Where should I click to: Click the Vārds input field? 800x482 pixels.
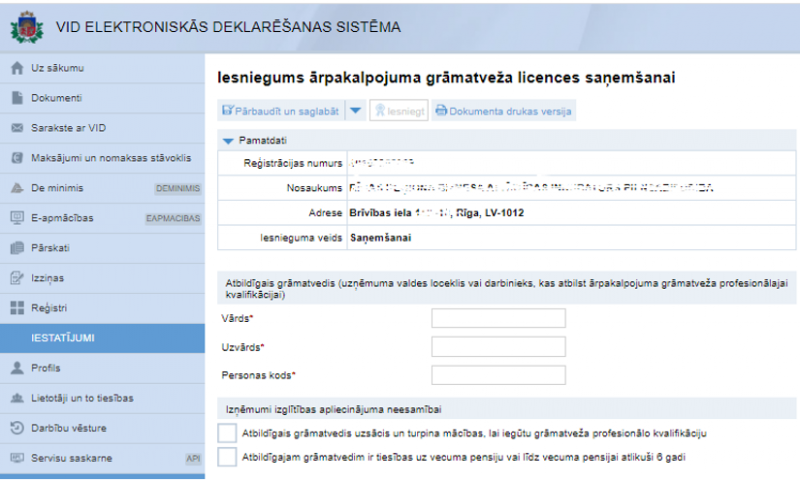click(498, 318)
